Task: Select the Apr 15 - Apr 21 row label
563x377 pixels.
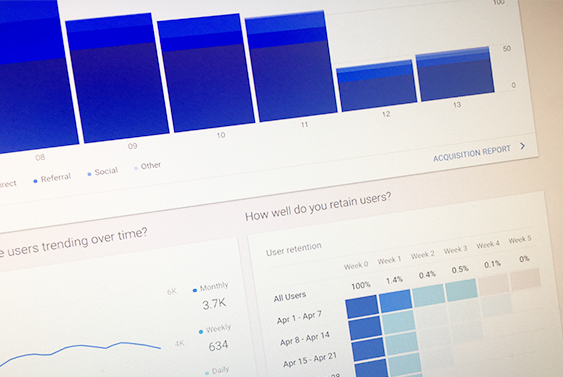Action: [310, 360]
